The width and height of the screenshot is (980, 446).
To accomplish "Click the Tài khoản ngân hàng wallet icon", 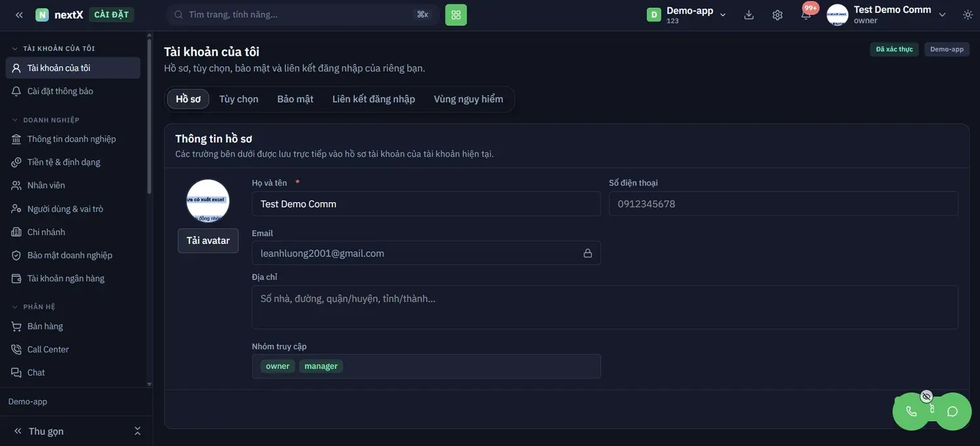I will click(x=16, y=279).
